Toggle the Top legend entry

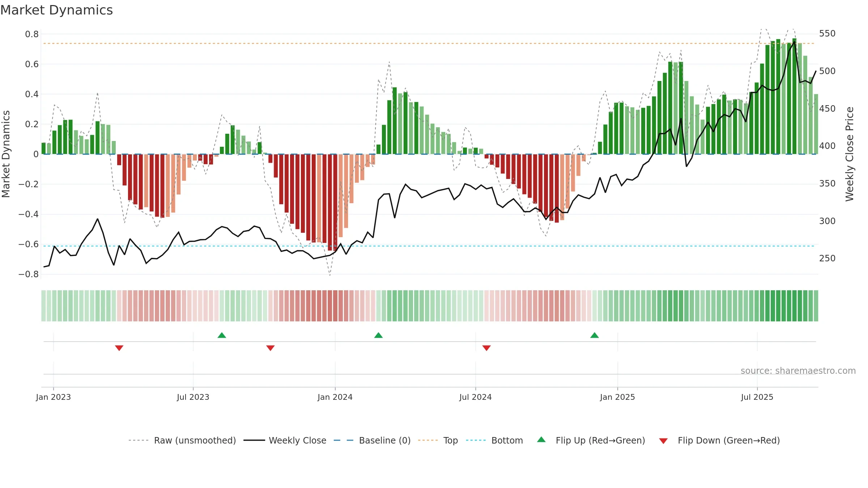(x=438, y=440)
